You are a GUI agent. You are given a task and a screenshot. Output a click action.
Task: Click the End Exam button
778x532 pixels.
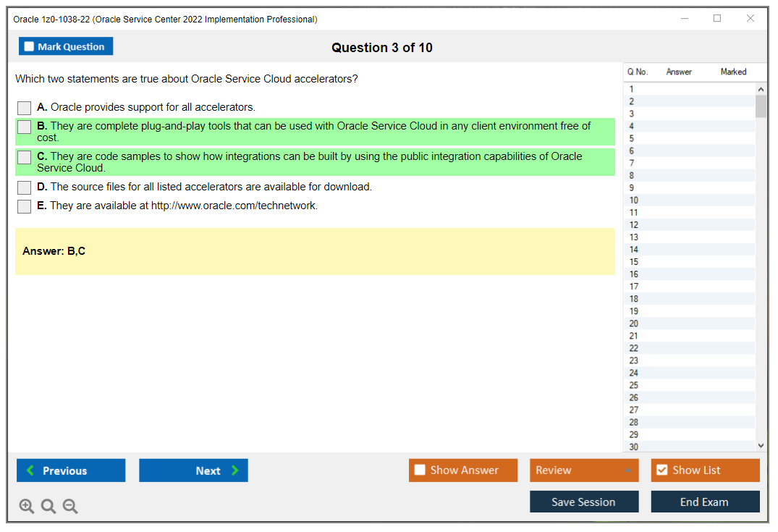pos(705,502)
